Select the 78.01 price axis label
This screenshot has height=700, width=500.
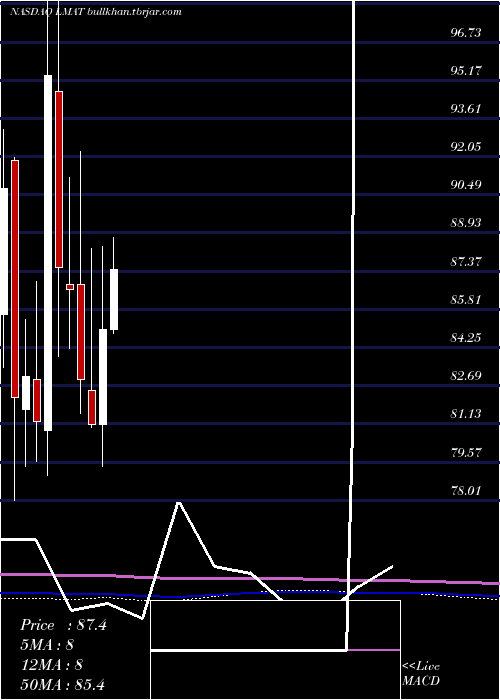(x=466, y=491)
